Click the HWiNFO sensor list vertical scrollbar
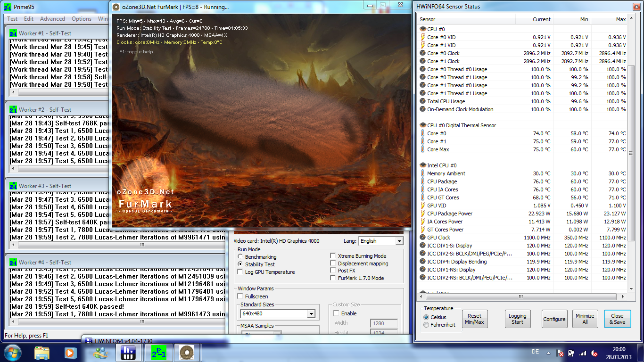 (x=631, y=153)
